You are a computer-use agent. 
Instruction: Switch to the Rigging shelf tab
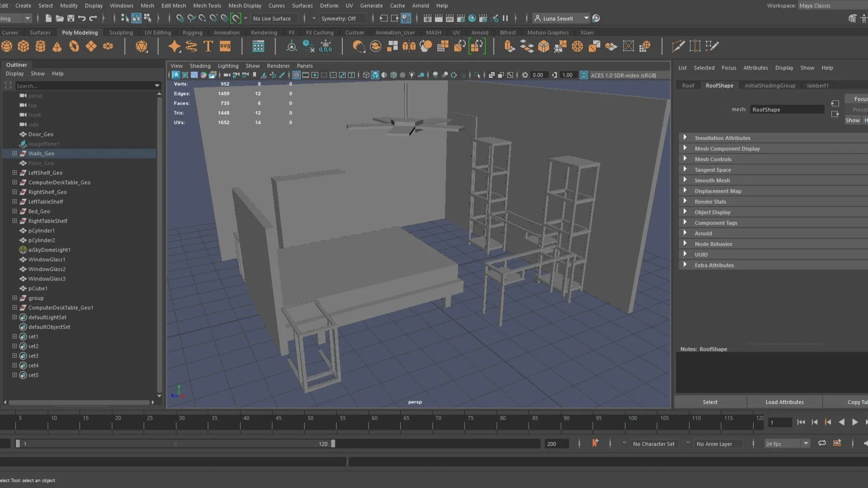point(192,32)
